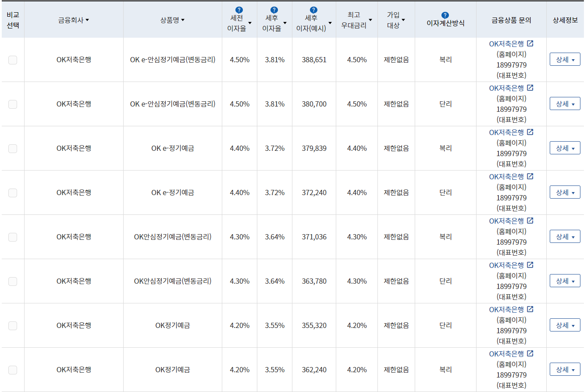Sort using the 세후 이자율 header arrow

coord(285,23)
